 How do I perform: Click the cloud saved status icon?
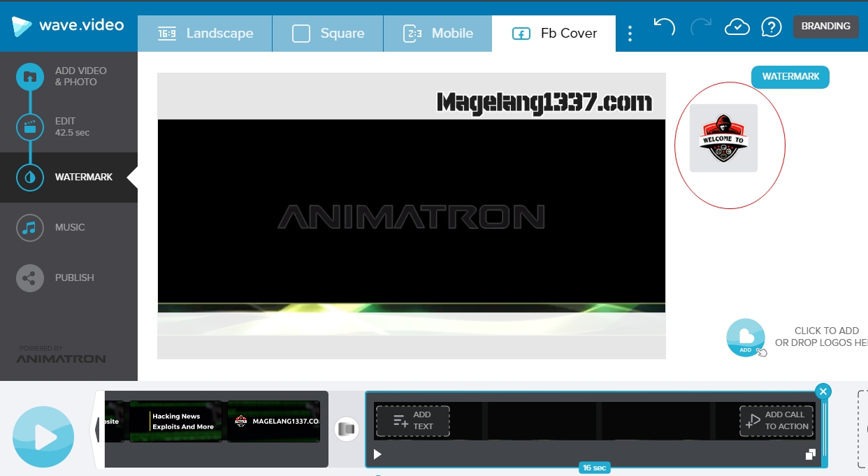(x=737, y=27)
